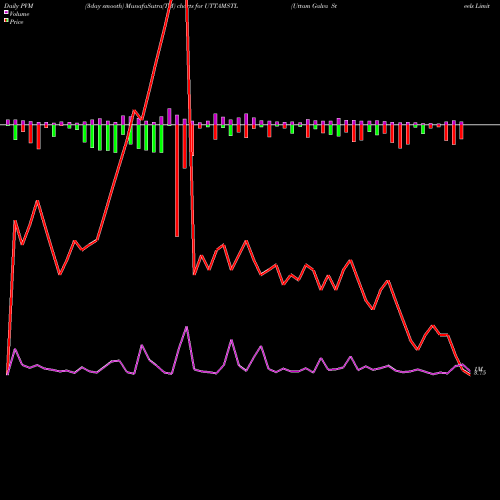Click the MunafaSutra charts for UTTAMSTL heading
Screen dimensions: 500x500
tap(161, 6)
